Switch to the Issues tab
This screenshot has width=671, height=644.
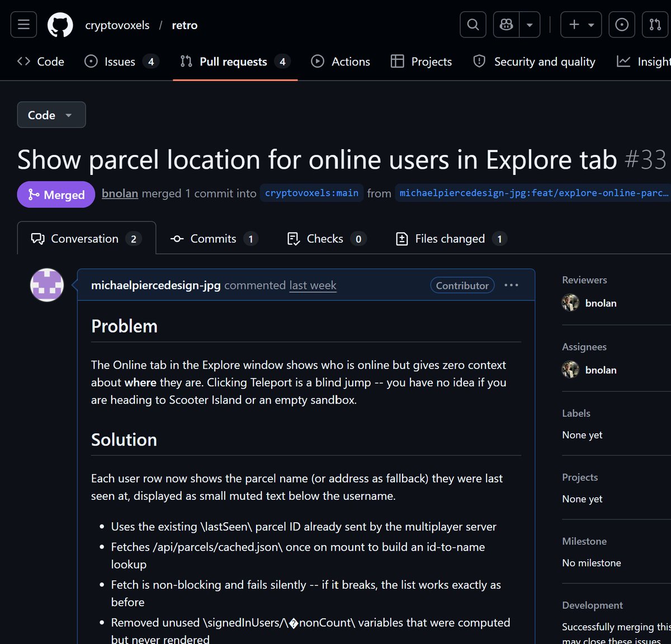[x=121, y=61]
